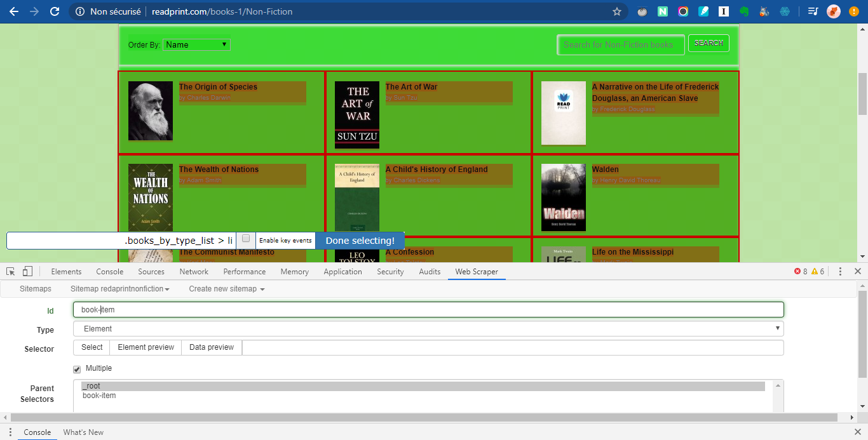Open The Wealth of Nations link

219,170
